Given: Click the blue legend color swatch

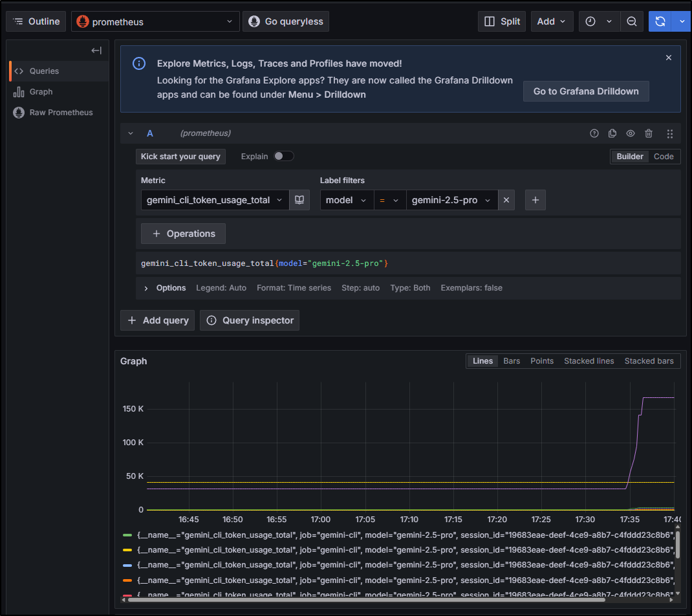Looking at the screenshot, I should [127, 566].
